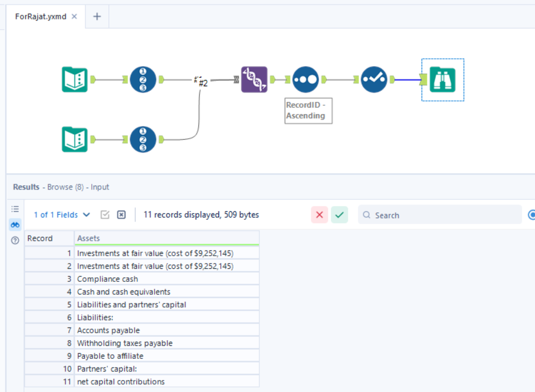Click the Union tool's input anchor
Screen dimensions: 535x392
237,79
